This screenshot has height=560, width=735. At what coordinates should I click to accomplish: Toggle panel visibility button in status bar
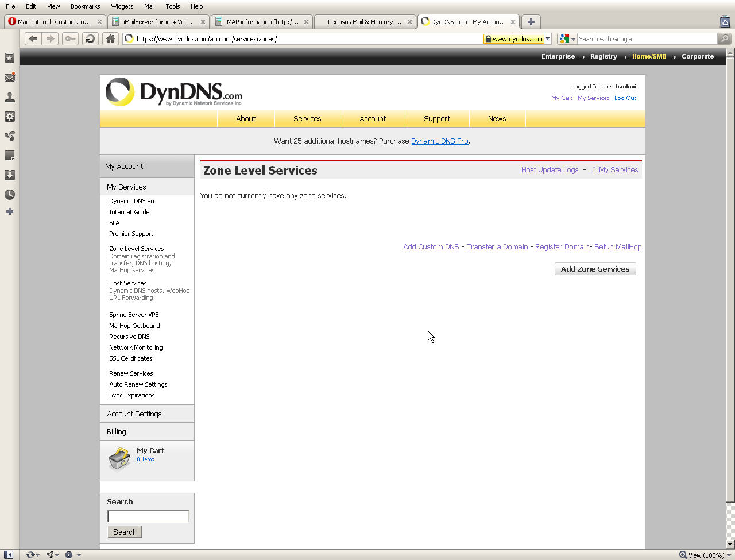click(x=9, y=555)
